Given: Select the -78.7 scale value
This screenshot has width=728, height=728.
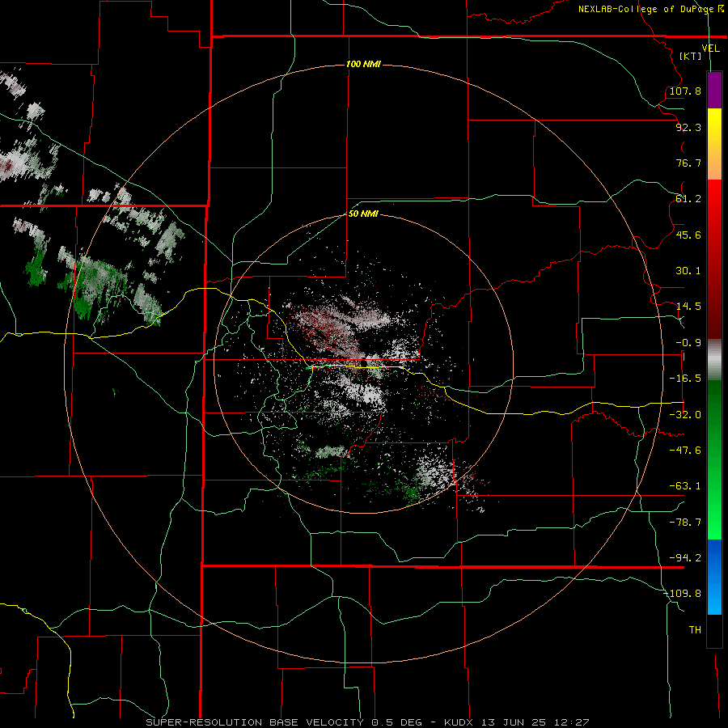Looking at the screenshot, I should 685,523.
